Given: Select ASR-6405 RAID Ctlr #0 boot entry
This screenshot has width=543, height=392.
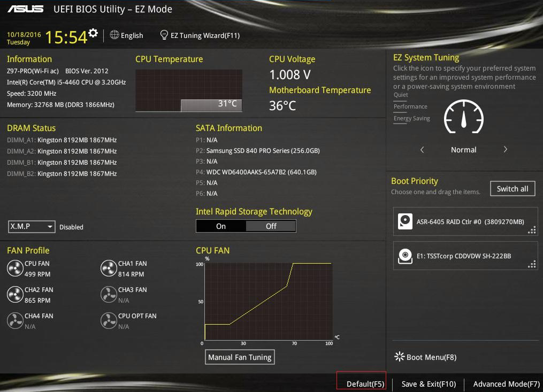Looking at the screenshot, I should click(465, 221).
